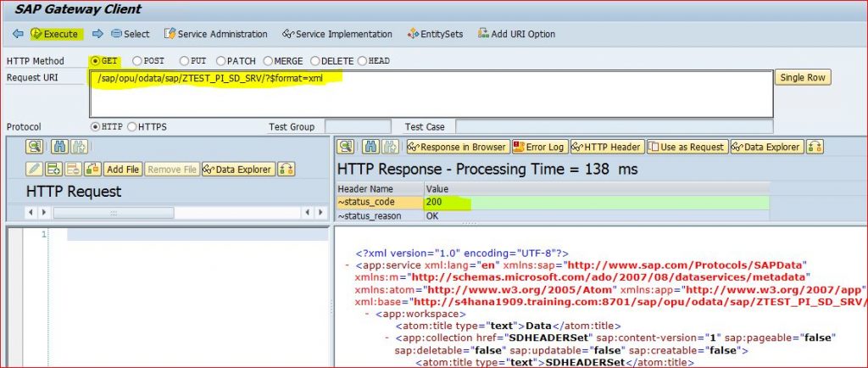Click the atom:title Data line
This screenshot has height=368, width=868.
coord(509,326)
